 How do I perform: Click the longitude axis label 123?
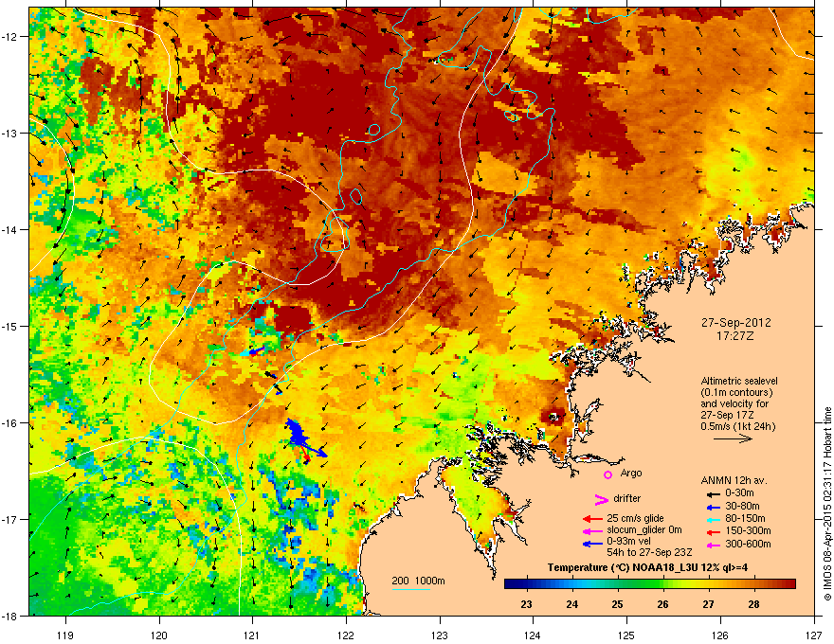440,635
